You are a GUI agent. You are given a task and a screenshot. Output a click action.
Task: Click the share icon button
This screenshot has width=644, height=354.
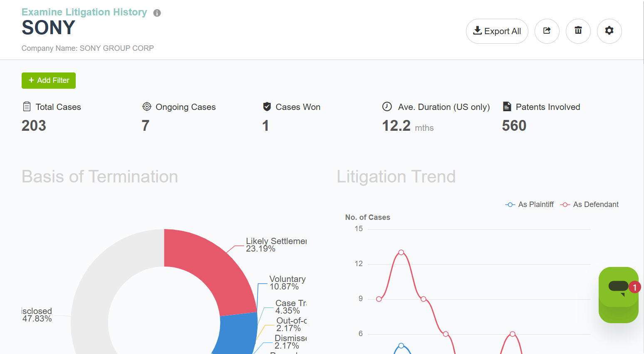(547, 31)
